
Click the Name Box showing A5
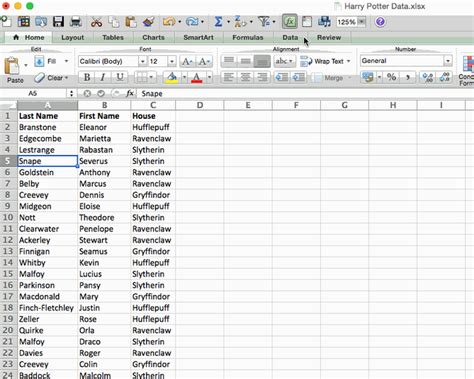pos(32,94)
